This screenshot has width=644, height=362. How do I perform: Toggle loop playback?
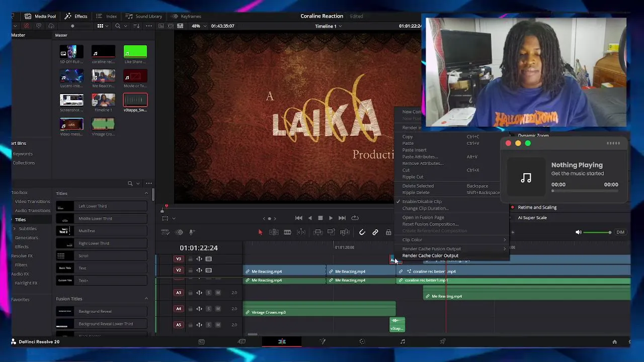355,218
